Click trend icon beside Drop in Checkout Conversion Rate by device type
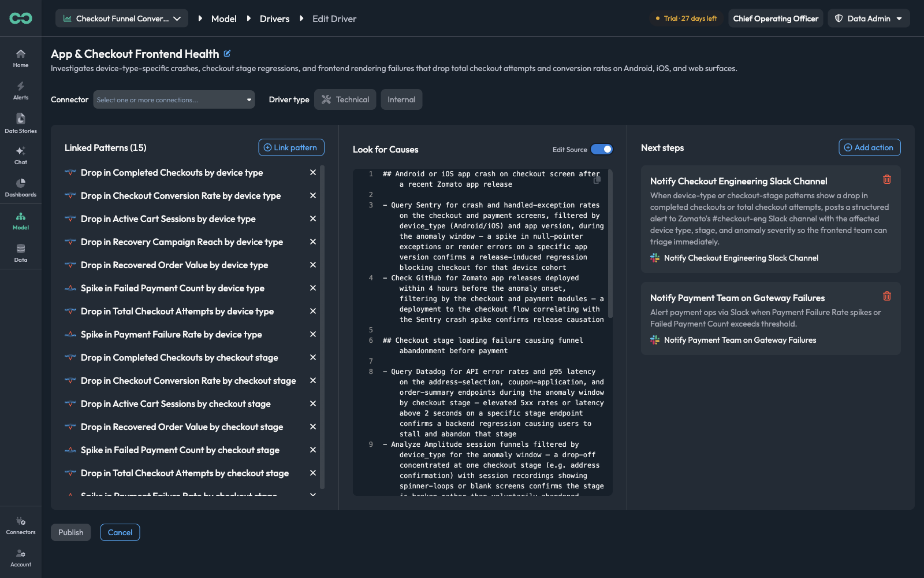 tap(70, 195)
